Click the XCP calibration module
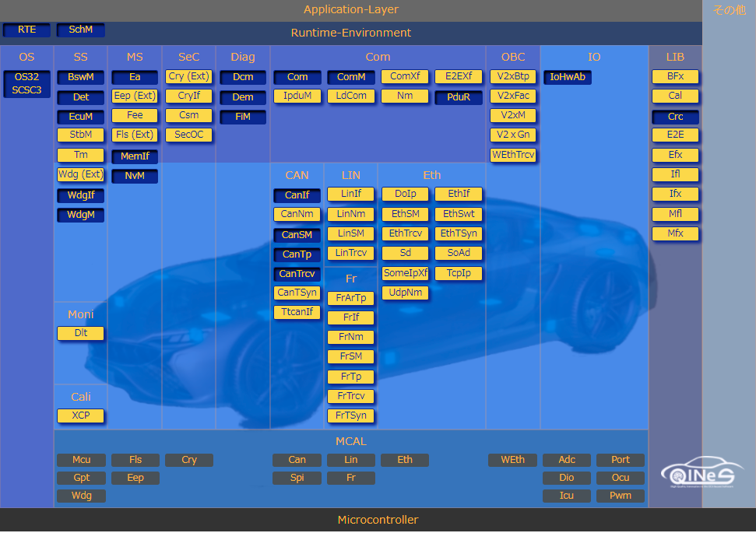Image resolution: width=756 pixels, height=533 pixels. [81, 416]
